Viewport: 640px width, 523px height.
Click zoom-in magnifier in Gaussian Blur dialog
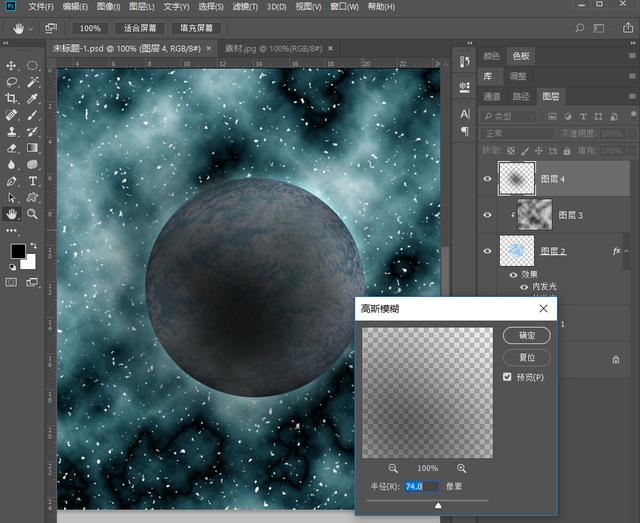[x=461, y=468]
